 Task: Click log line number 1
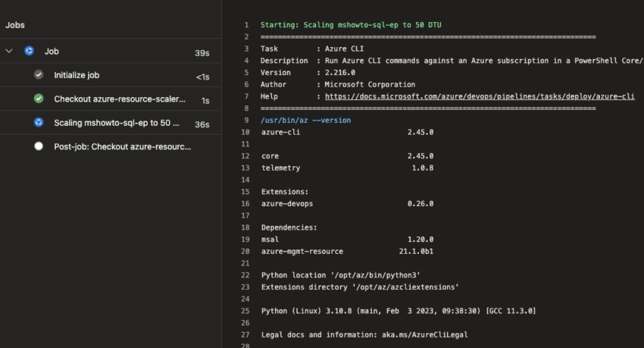[246, 25]
